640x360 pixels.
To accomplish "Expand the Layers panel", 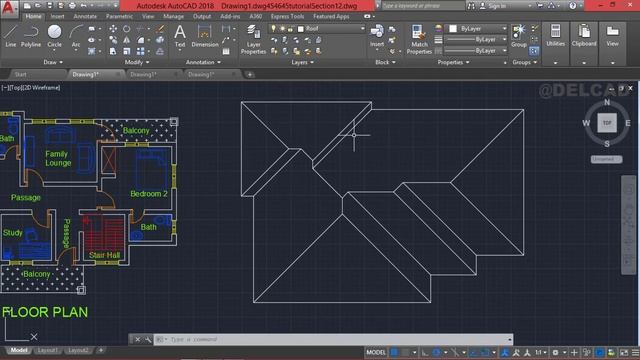I will tap(302, 62).
